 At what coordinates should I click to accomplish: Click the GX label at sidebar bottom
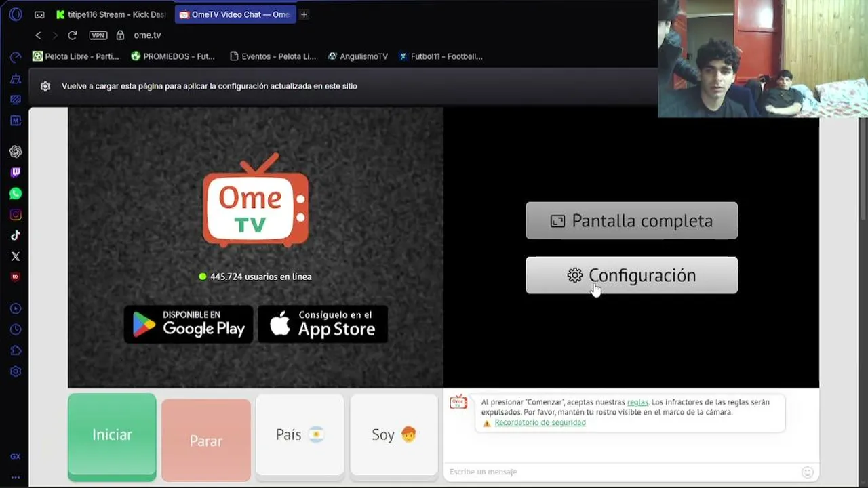click(x=16, y=457)
